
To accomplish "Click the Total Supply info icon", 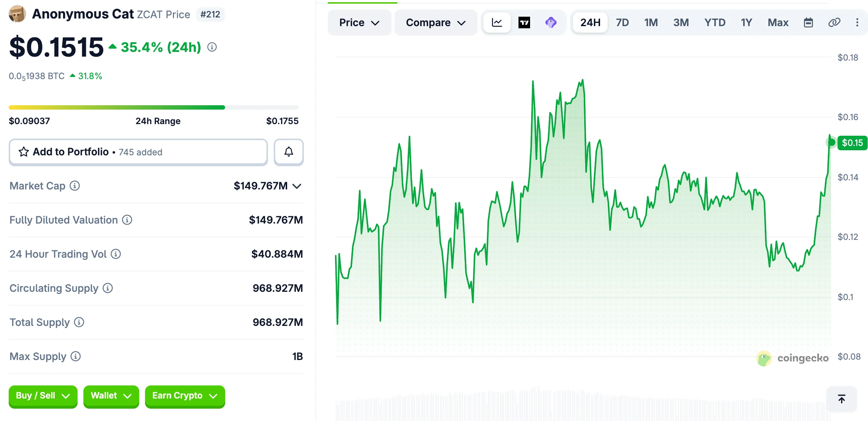I will (x=79, y=322).
